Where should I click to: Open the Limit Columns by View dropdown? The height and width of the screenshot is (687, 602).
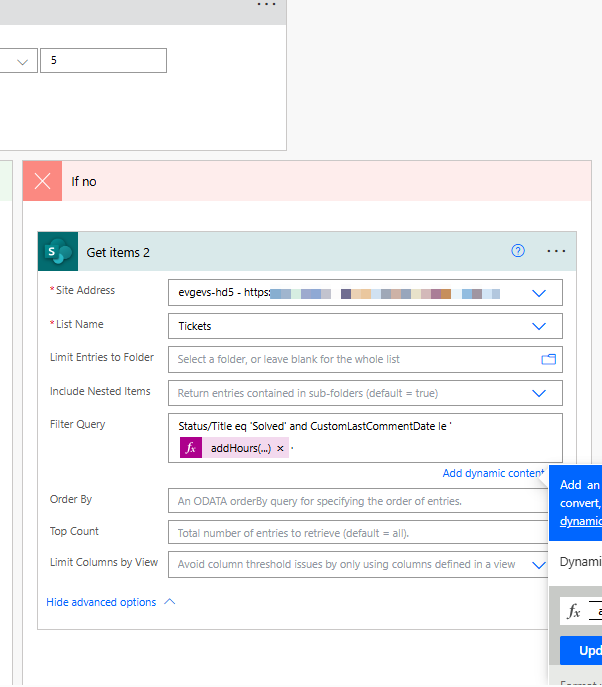click(x=539, y=564)
